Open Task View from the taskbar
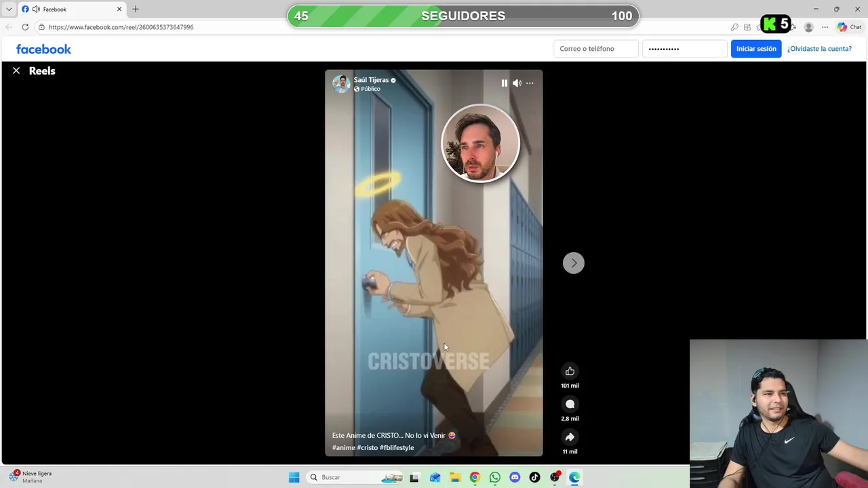The height and width of the screenshot is (488, 868). point(414,477)
